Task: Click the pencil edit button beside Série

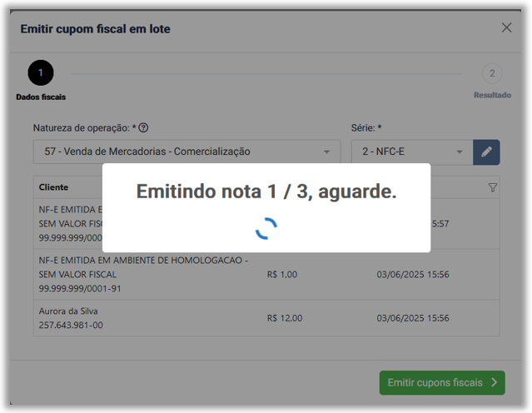Action: click(x=486, y=152)
